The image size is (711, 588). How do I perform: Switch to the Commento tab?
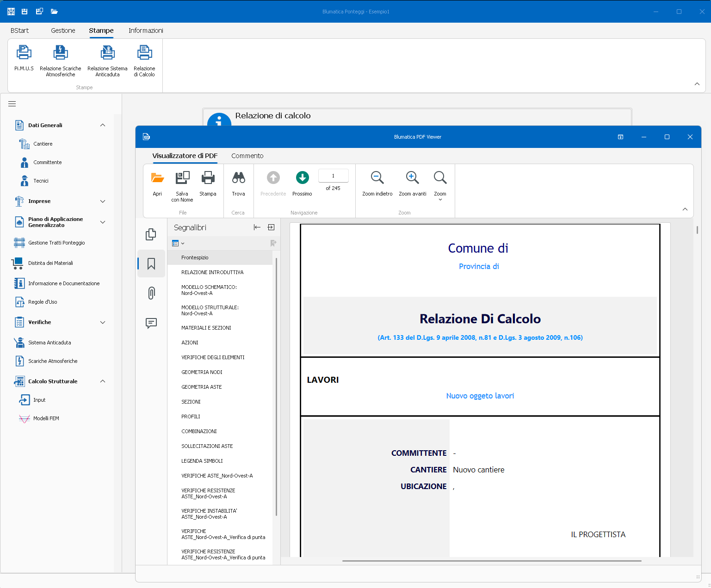click(247, 156)
